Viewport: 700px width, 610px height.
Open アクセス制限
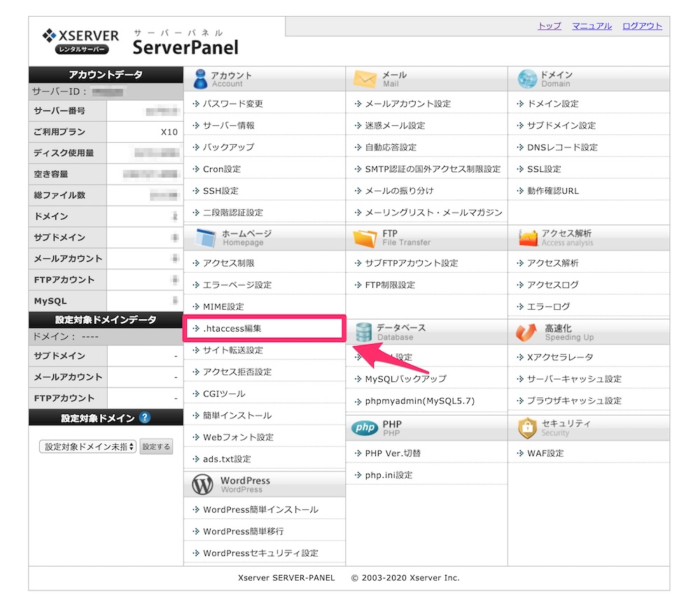(229, 263)
